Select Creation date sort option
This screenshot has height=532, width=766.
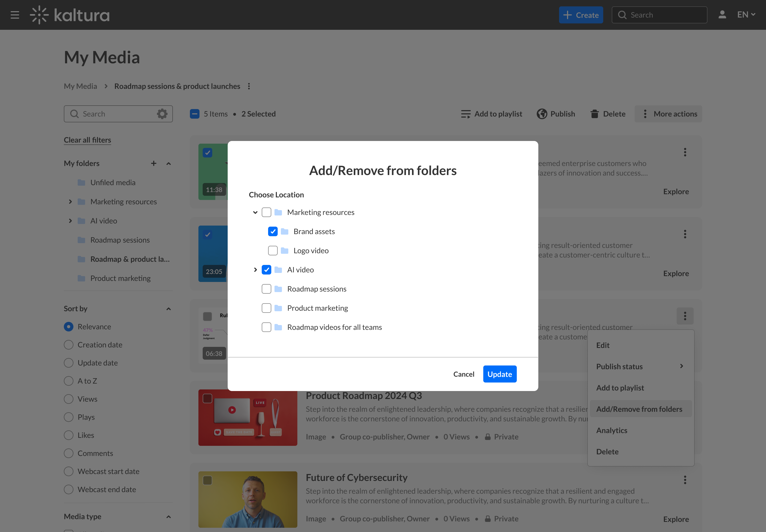(69, 345)
